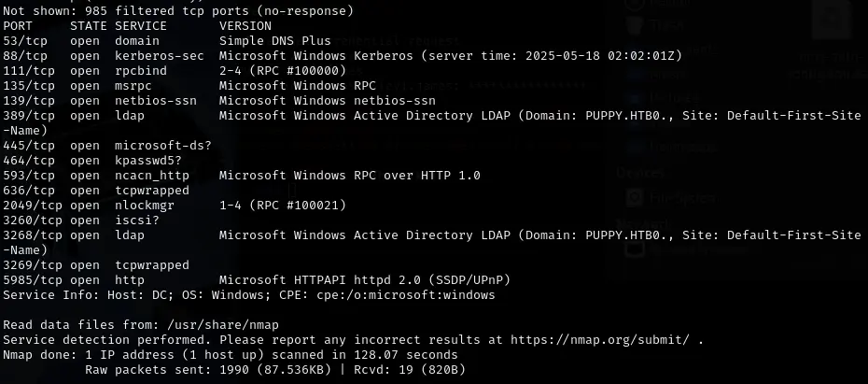
Task: Select the 128.07 seconds scan time
Action: pyautogui.click(x=406, y=355)
